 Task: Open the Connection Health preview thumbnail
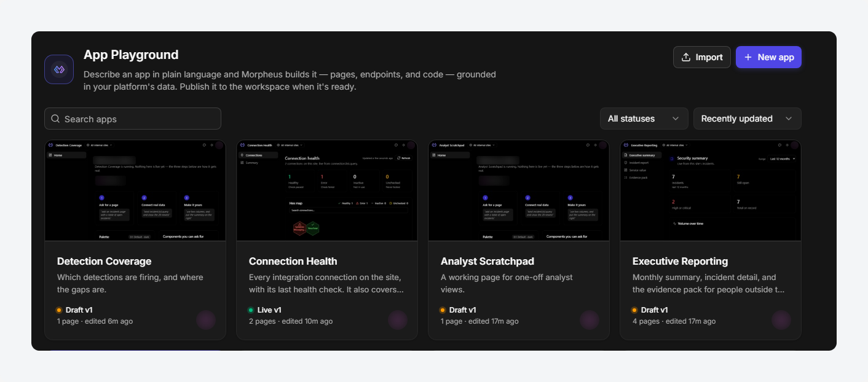point(327,190)
